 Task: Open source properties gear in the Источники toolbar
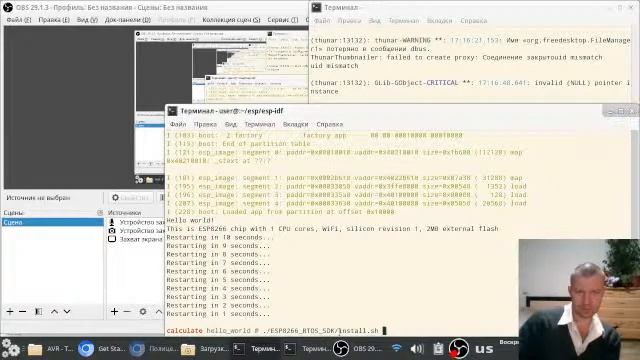point(143,311)
